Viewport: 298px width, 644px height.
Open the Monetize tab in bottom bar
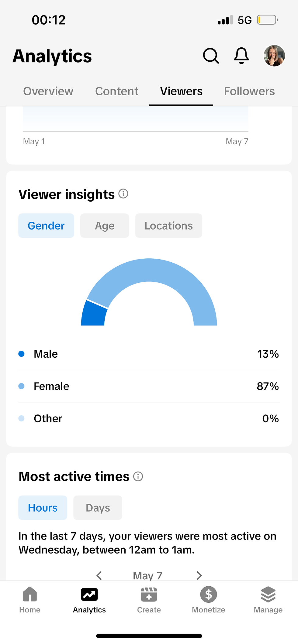click(x=209, y=600)
